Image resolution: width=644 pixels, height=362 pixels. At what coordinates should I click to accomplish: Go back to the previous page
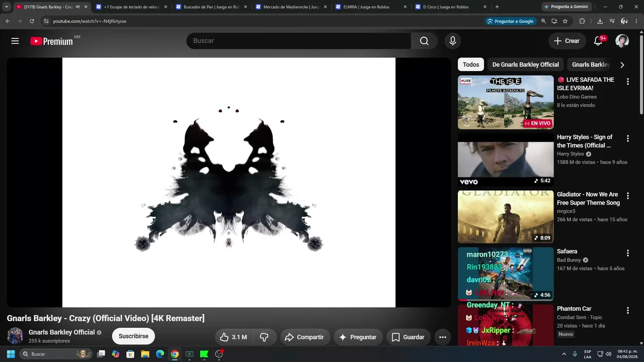(x=8, y=21)
